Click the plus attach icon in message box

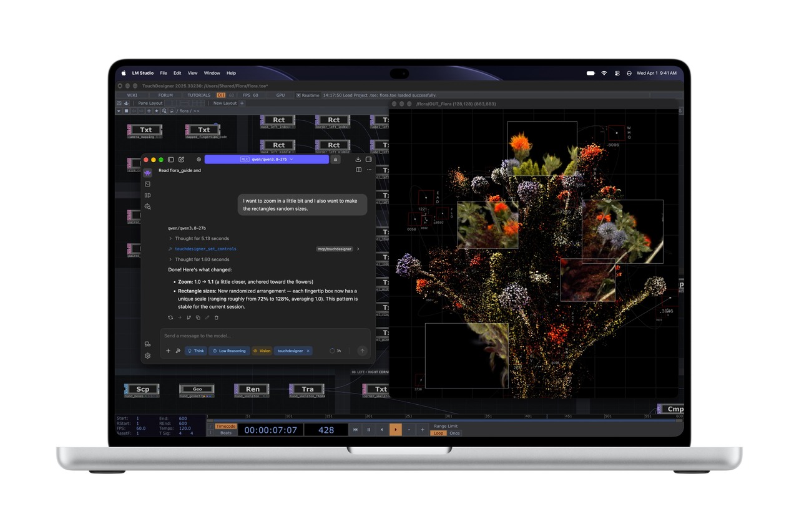pos(168,351)
